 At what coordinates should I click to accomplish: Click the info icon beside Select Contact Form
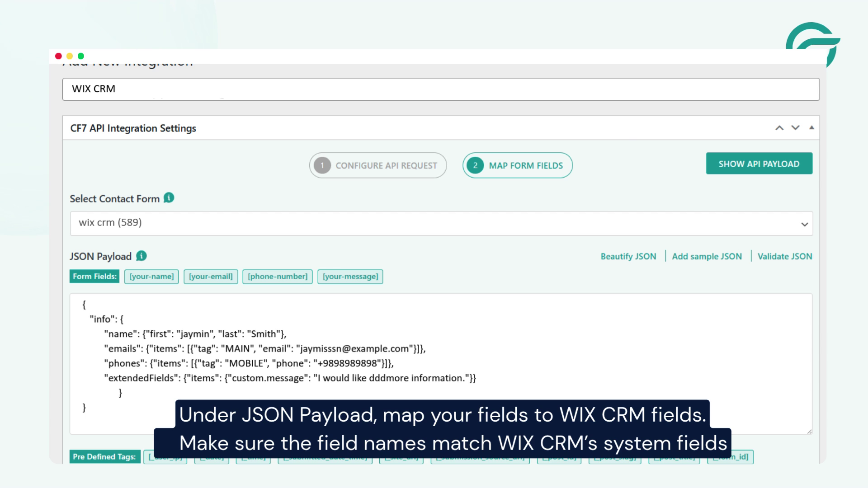[169, 198]
